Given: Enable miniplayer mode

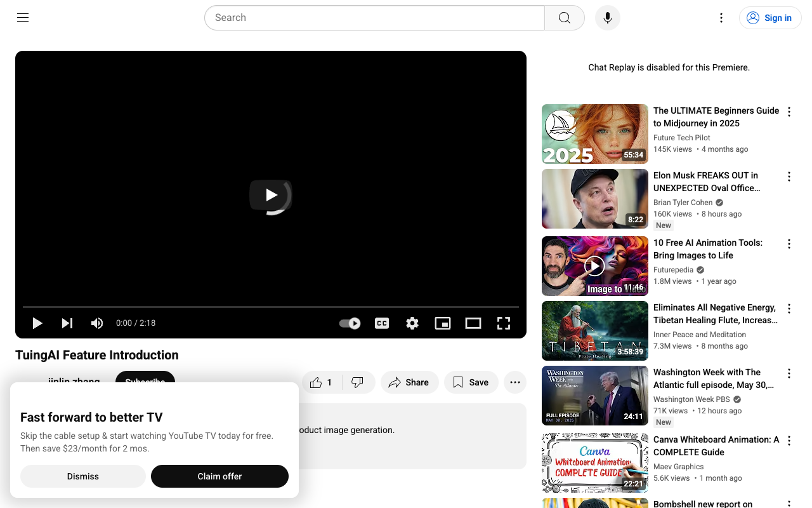Looking at the screenshot, I should (x=443, y=323).
